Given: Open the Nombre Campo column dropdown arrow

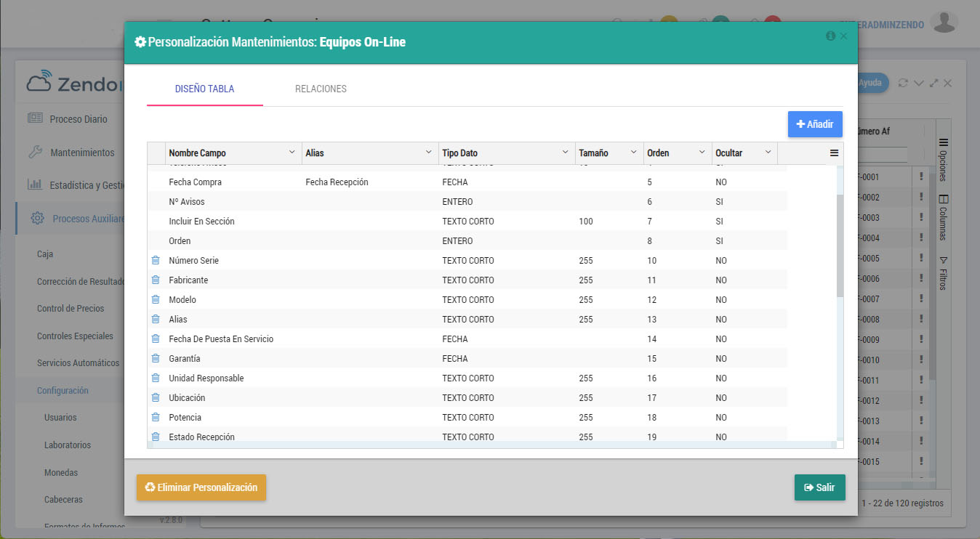Looking at the screenshot, I should click(292, 153).
